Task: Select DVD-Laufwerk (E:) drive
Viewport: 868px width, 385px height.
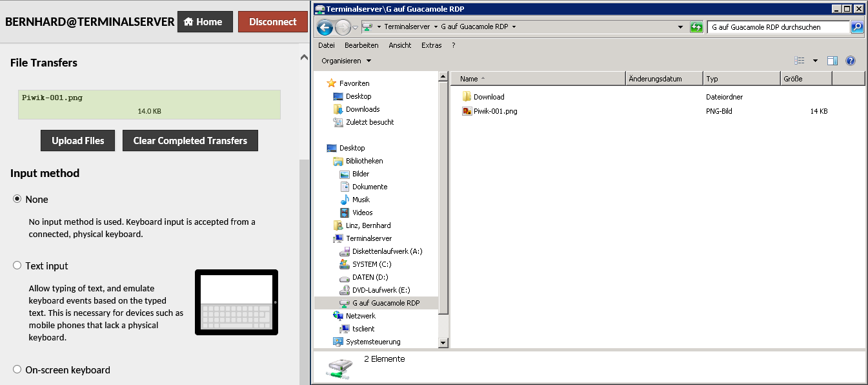Action: pyautogui.click(x=381, y=290)
